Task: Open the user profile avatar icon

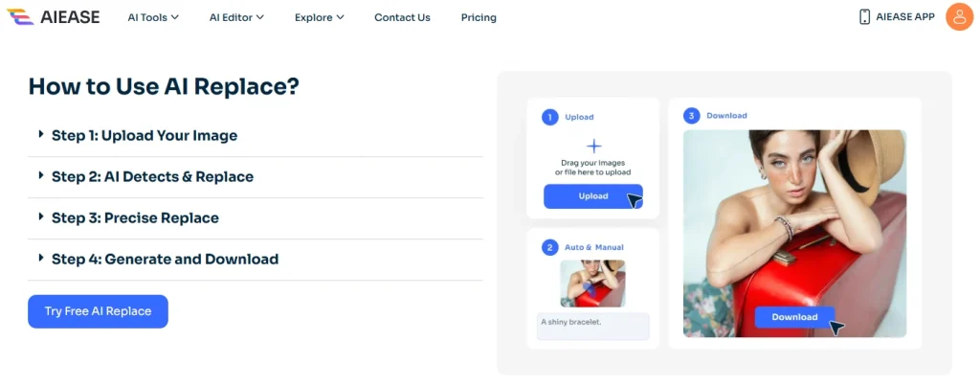Action: (959, 17)
